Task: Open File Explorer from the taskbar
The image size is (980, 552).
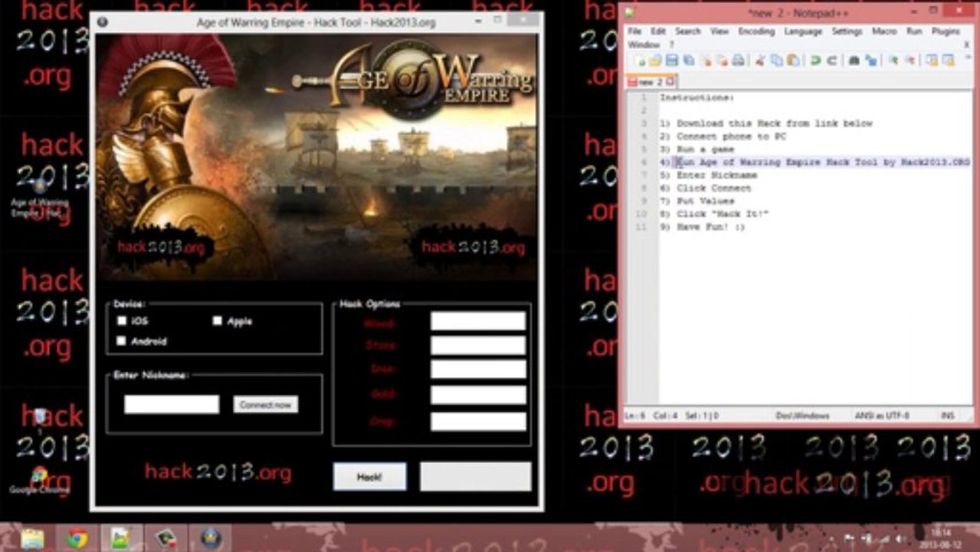Action: [x=32, y=539]
